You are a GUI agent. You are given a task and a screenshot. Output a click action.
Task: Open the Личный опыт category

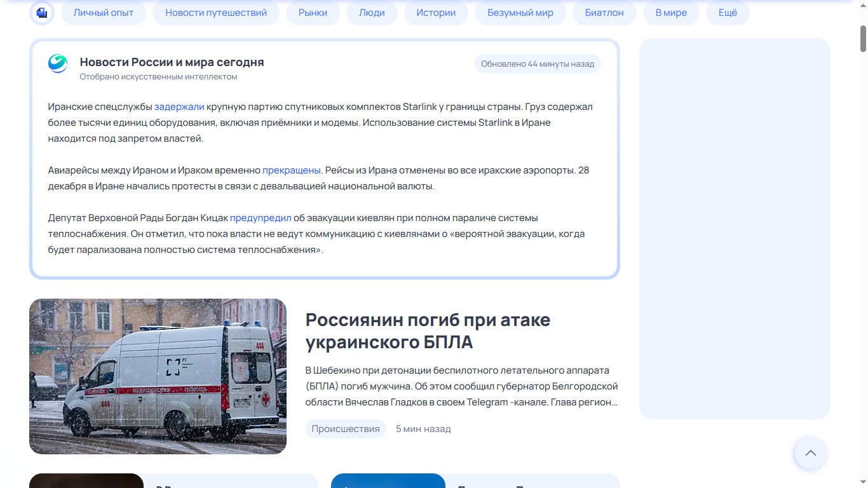[104, 13]
